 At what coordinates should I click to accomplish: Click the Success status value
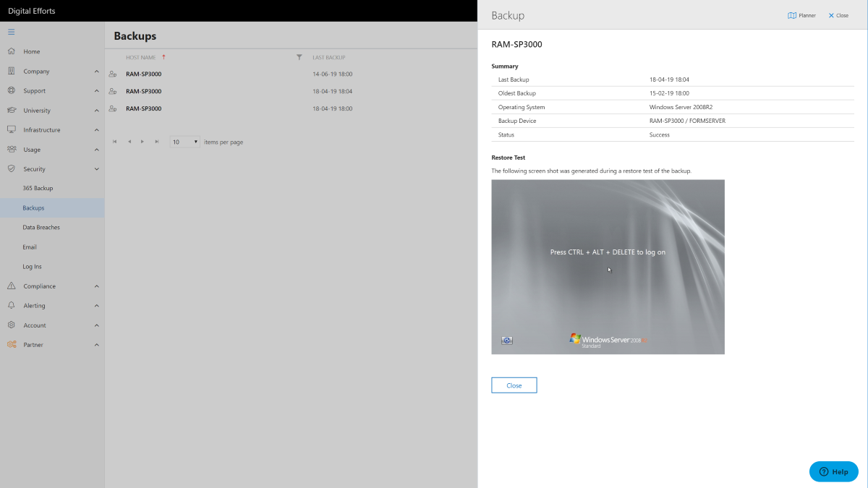[660, 134]
